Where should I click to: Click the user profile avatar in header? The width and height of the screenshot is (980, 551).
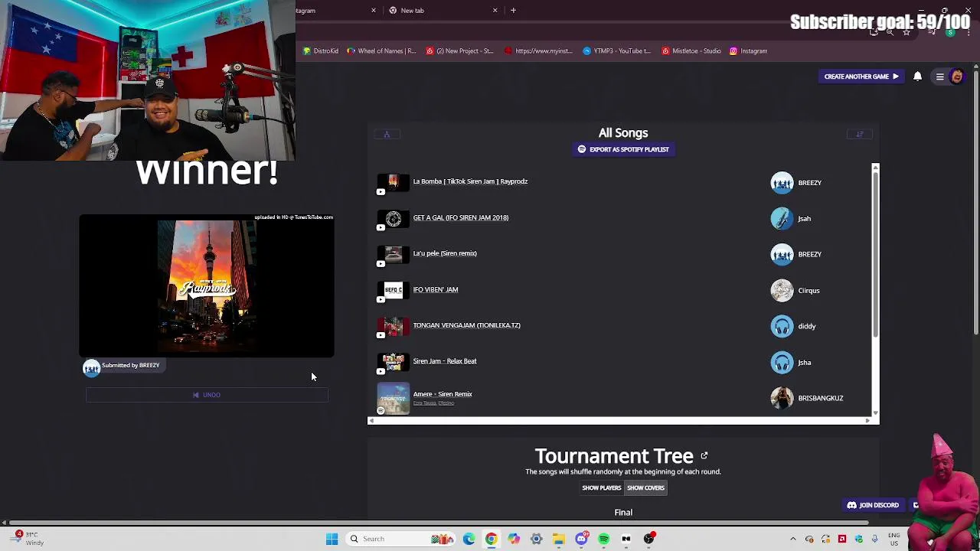tap(956, 77)
